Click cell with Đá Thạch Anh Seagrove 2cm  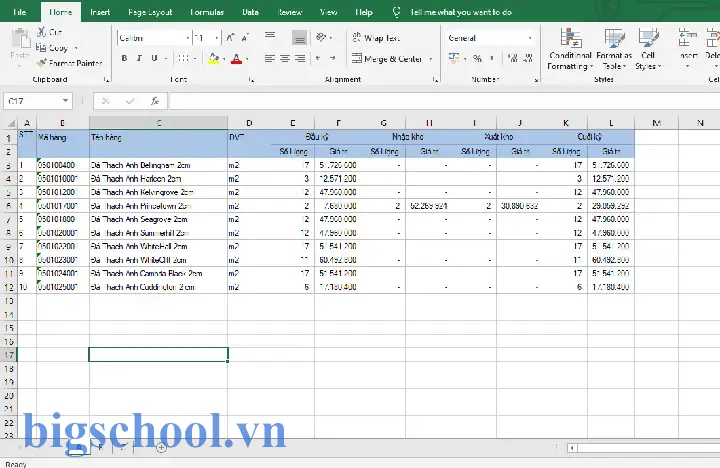pos(158,219)
